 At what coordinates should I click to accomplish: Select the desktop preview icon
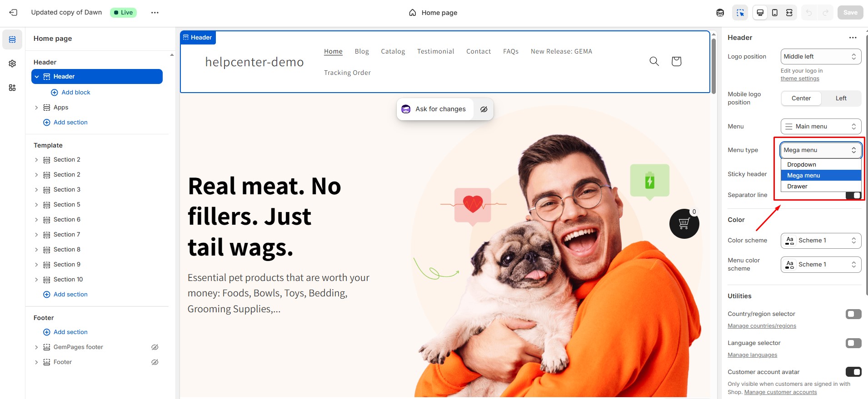(760, 13)
